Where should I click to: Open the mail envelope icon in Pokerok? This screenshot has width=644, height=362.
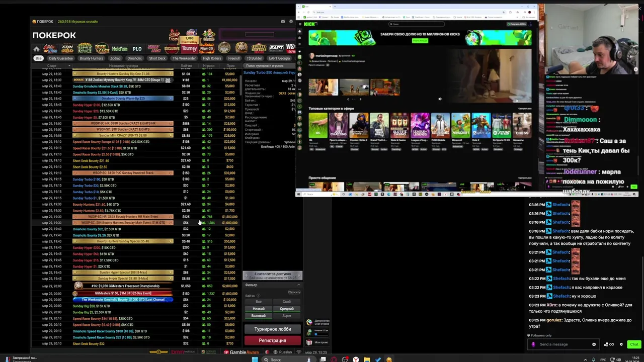283,21
